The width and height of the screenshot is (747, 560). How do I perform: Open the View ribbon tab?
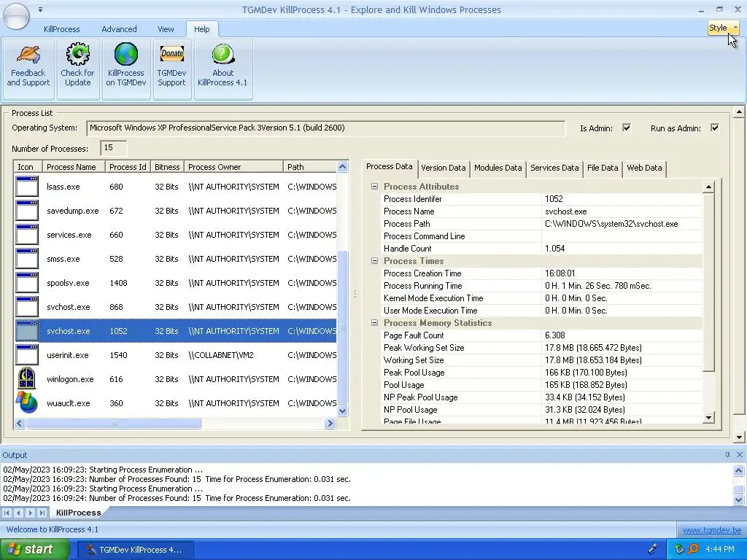(166, 29)
